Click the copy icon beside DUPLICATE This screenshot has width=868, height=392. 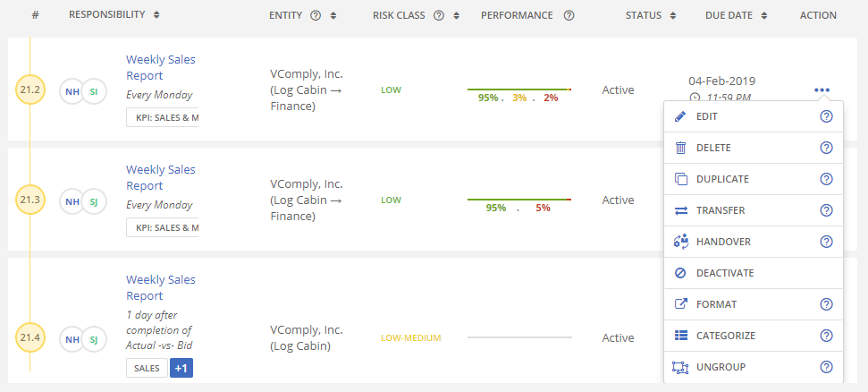click(x=680, y=179)
